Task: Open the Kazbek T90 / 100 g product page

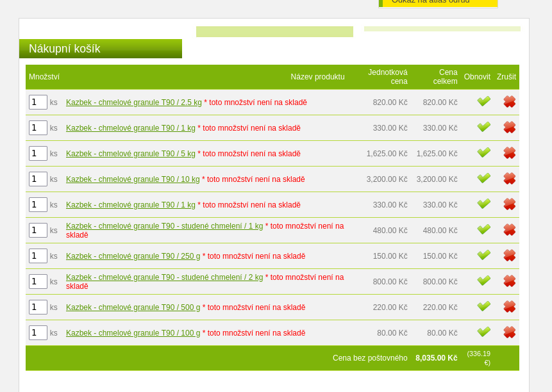Action: click(133, 333)
